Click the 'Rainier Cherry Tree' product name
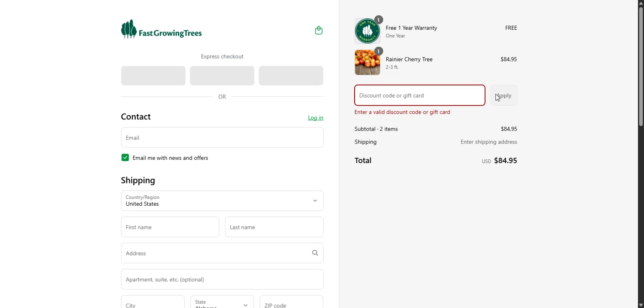 point(409,59)
